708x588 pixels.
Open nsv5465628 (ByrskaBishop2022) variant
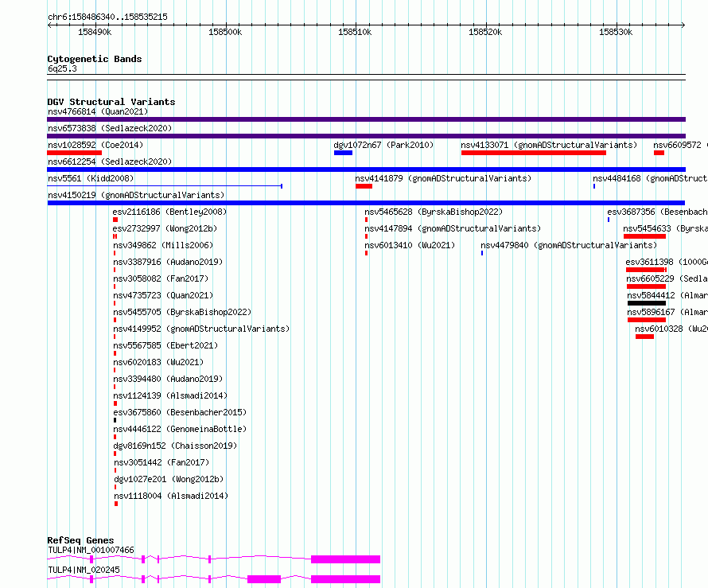[x=434, y=212]
